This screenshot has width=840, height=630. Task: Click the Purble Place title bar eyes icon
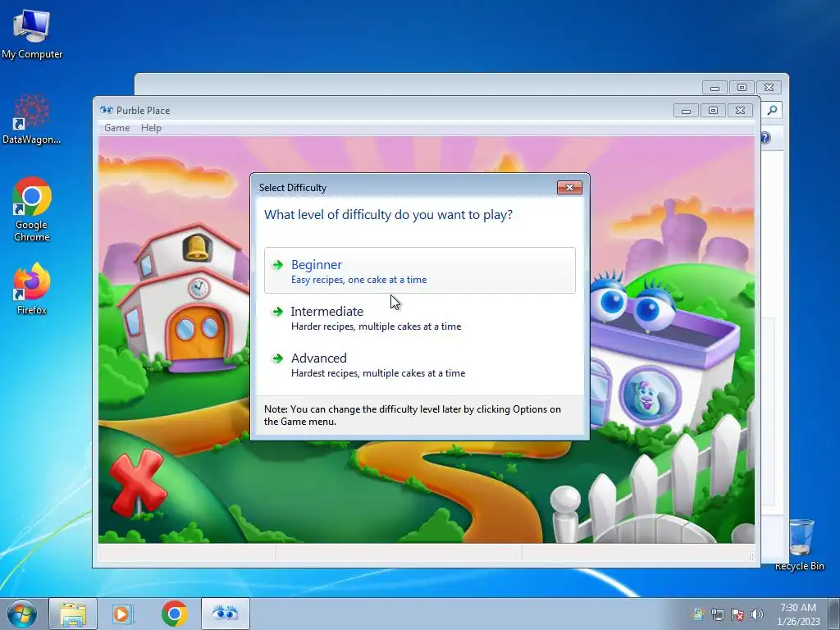pos(106,110)
